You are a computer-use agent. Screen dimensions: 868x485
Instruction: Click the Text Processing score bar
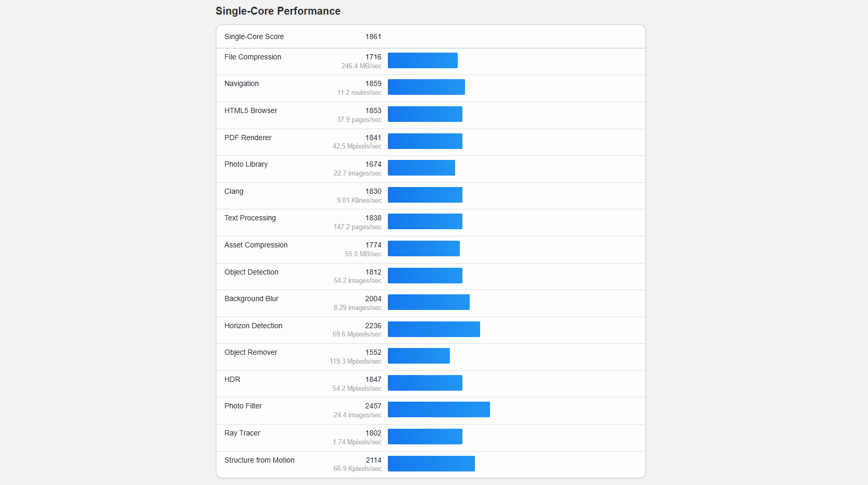click(425, 221)
